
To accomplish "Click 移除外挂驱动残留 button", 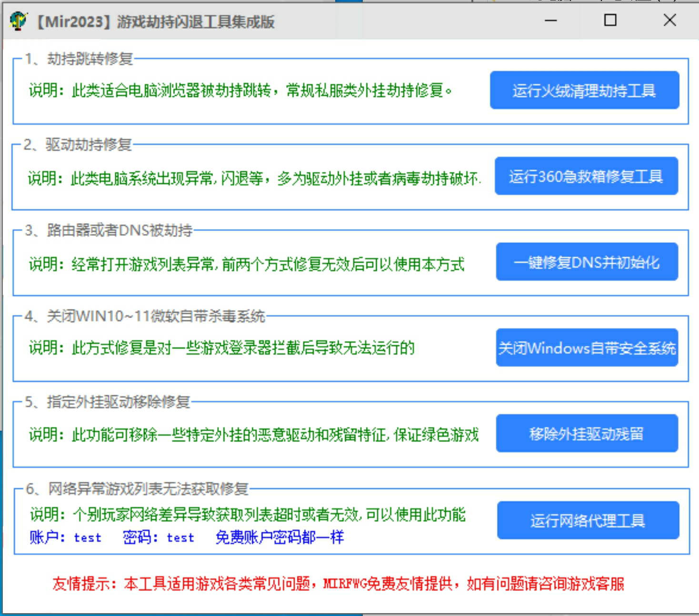I will point(587,433).
